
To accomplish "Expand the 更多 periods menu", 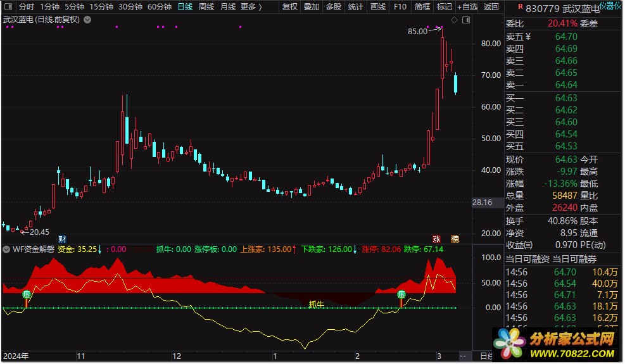I will click(251, 7).
